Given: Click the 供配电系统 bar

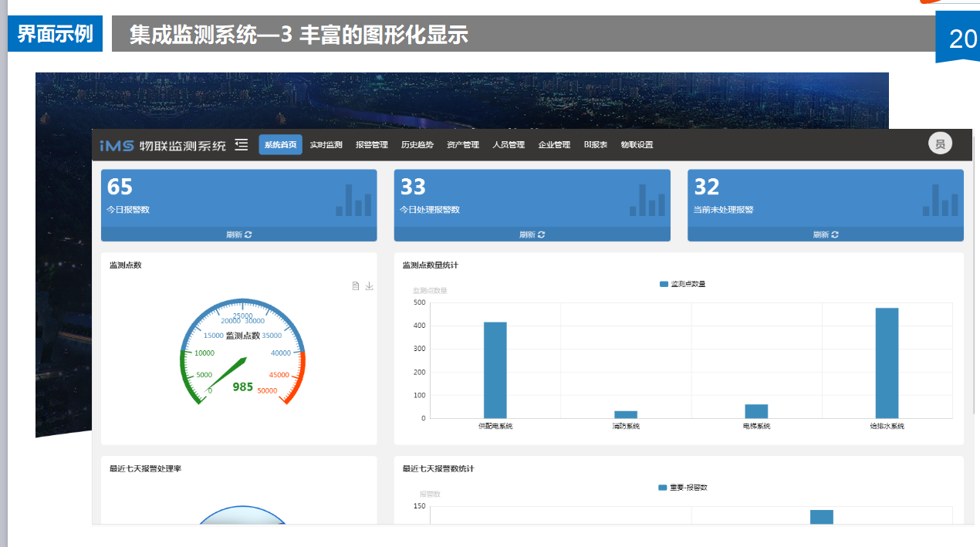Looking at the screenshot, I should pyautogui.click(x=495, y=370).
